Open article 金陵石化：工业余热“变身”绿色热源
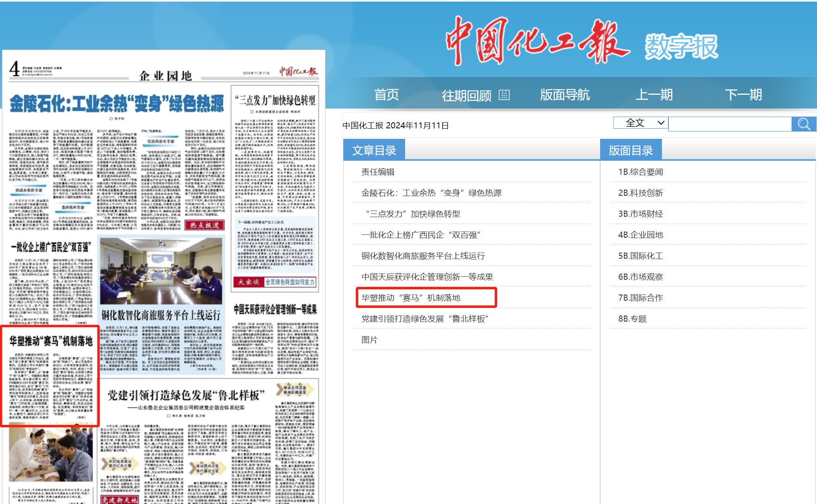The image size is (817, 504). [x=431, y=193]
